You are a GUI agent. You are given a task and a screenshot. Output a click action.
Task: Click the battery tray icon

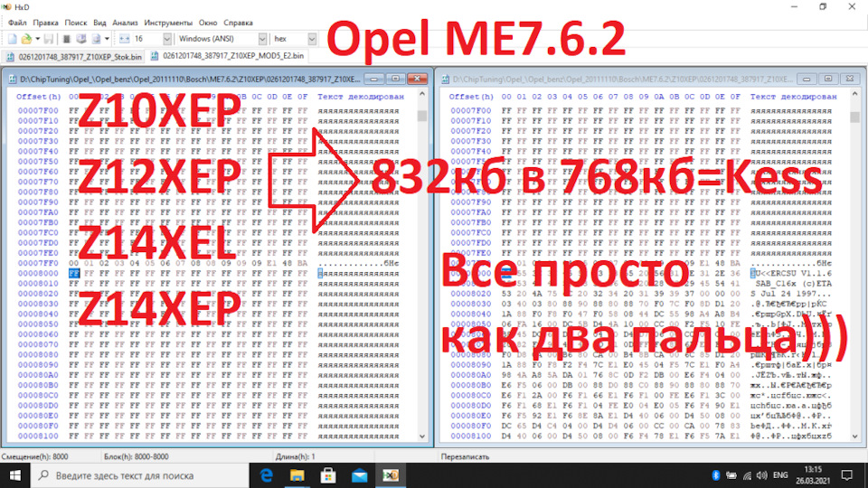[x=731, y=475]
